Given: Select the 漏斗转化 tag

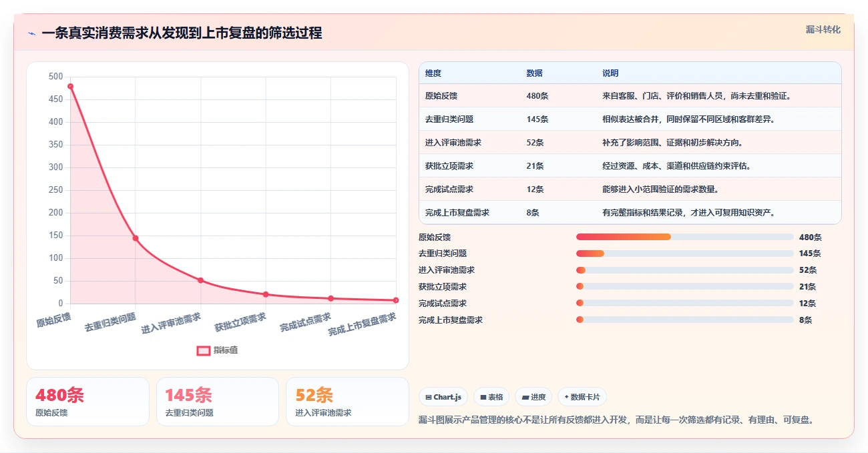Looking at the screenshot, I should pos(823,29).
